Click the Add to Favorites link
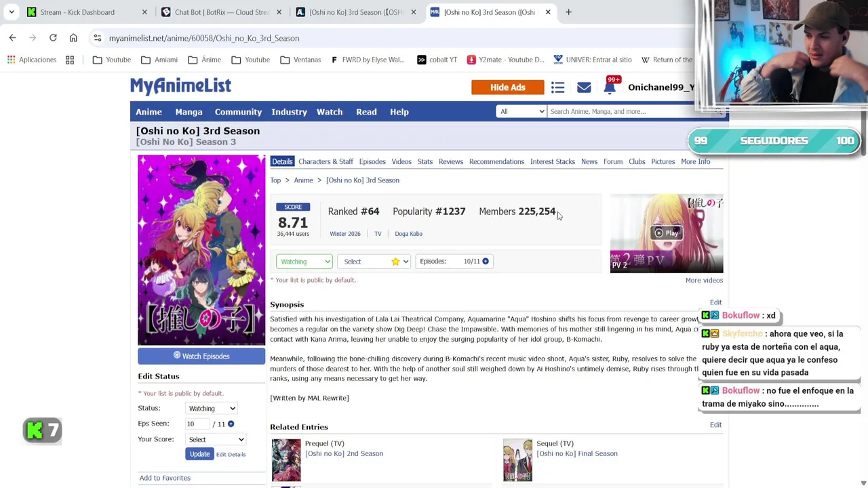This screenshot has height=488, width=868. [165, 478]
